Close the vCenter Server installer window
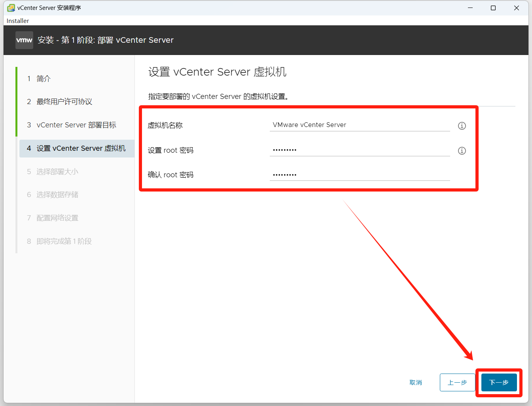Image resolution: width=532 pixels, height=406 pixels. click(x=516, y=8)
